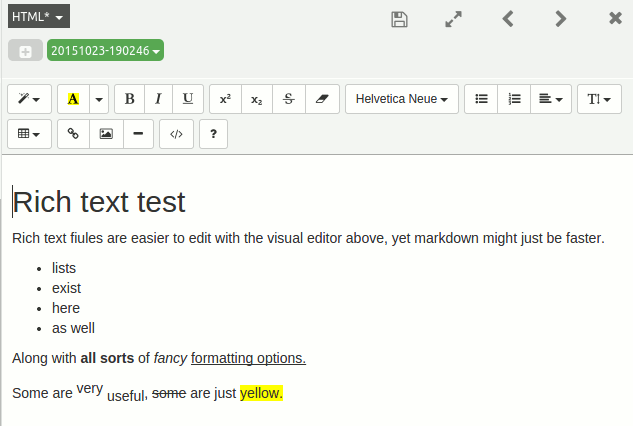Click the save floppy disk icon
The height and width of the screenshot is (426, 633).
point(399,19)
